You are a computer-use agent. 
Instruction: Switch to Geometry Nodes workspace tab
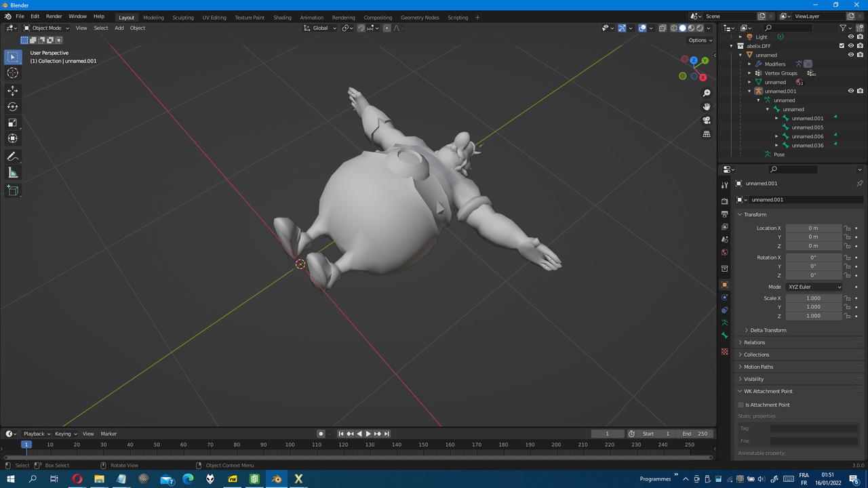(420, 18)
